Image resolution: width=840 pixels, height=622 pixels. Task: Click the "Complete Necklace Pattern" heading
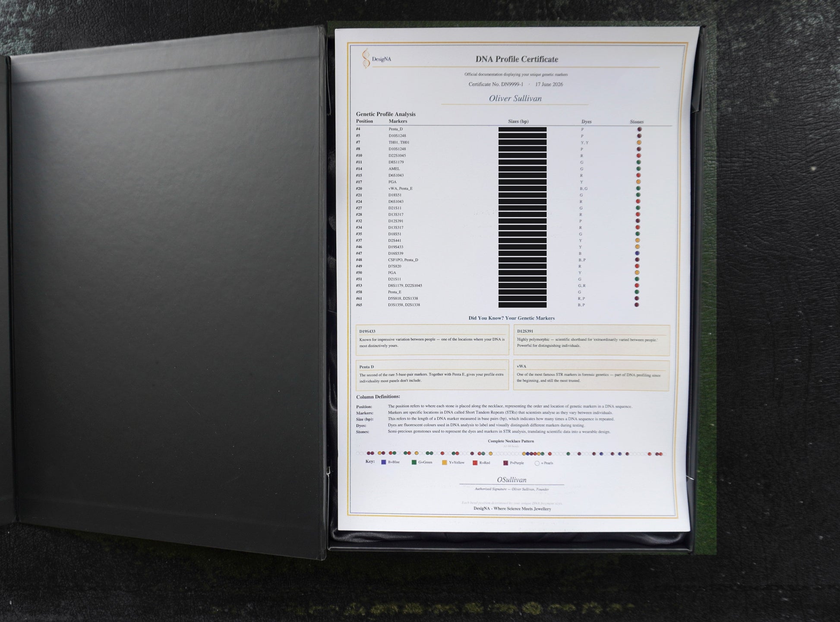point(511,441)
